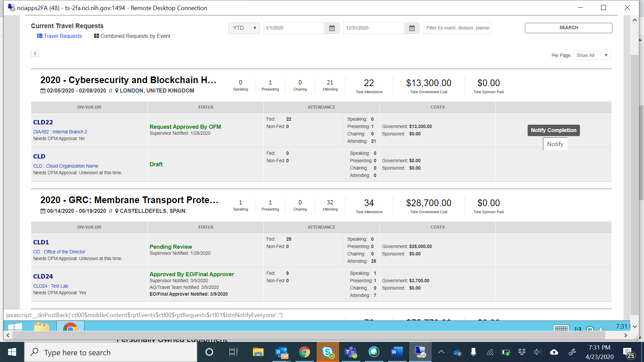Open Outlook from the Windows taskbar
This screenshot has height=362, width=644.
(x=281, y=352)
